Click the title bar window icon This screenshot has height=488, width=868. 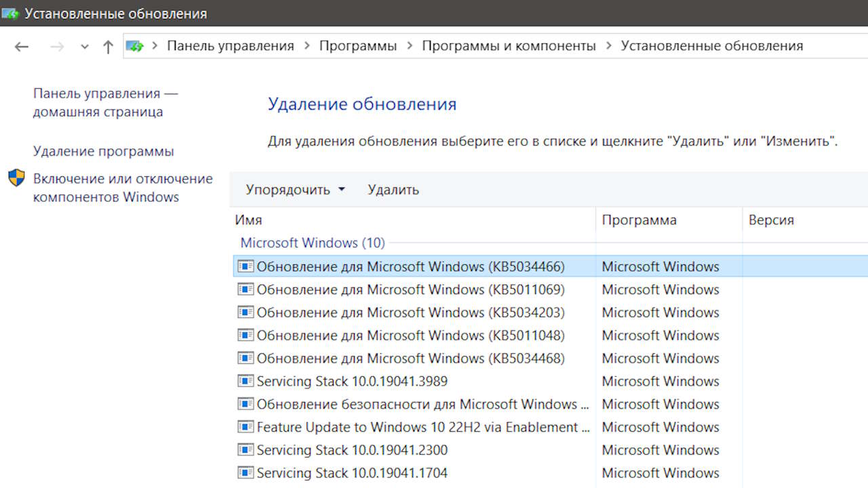pyautogui.click(x=10, y=13)
